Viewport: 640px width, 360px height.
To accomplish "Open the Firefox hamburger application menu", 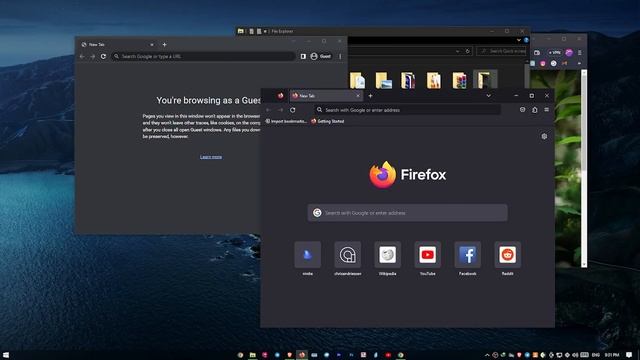I will tap(547, 110).
